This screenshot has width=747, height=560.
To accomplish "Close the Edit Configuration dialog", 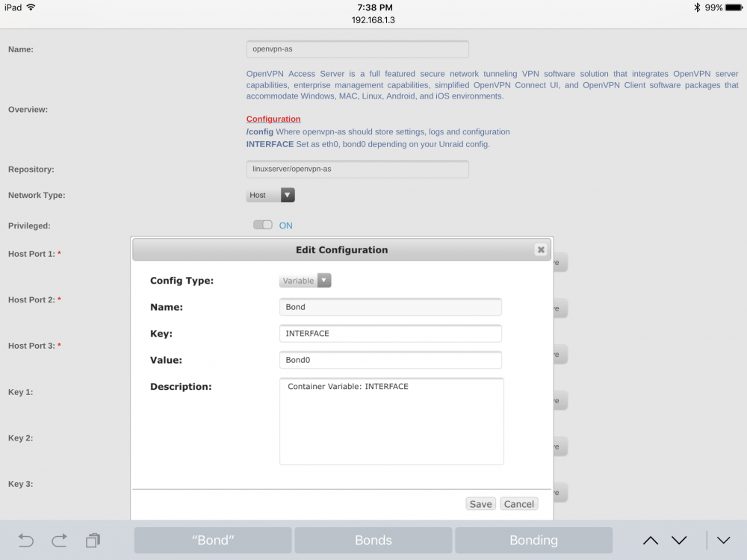I will click(x=541, y=249).
